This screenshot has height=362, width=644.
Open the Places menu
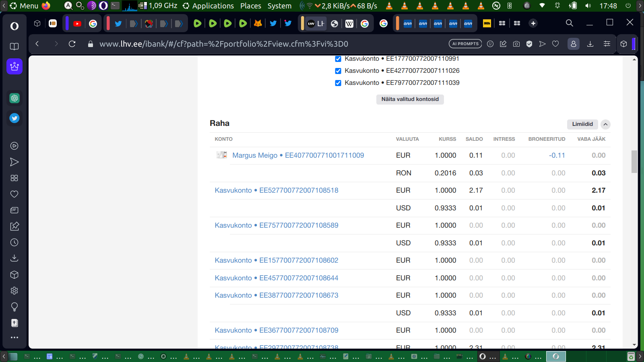pyautogui.click(x=250, y=6)
